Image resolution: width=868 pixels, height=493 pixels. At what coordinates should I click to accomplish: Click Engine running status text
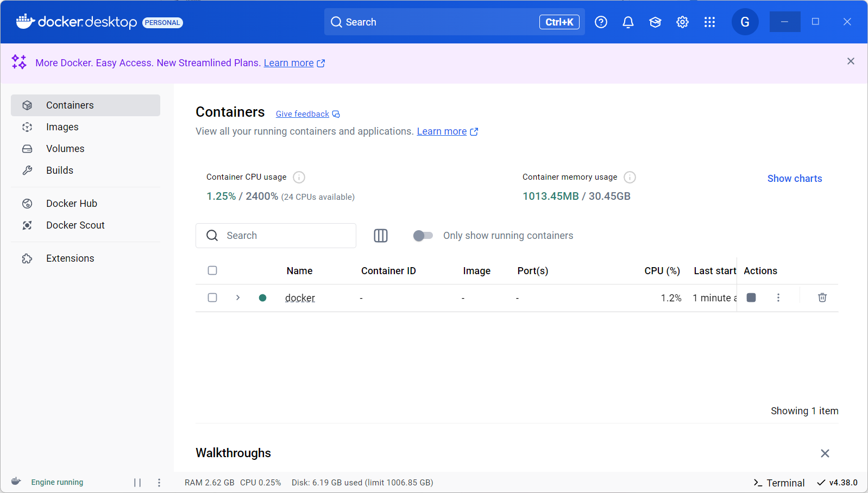pyautogui.click(x=57, y=482)
